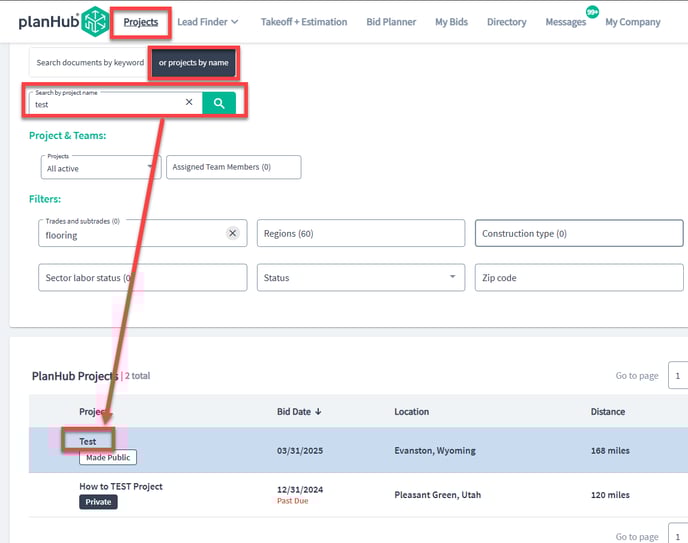Go to Takeoff + Estimation
Screen dimensions: 688x543
pyautogui.click(x=304, y=22)
